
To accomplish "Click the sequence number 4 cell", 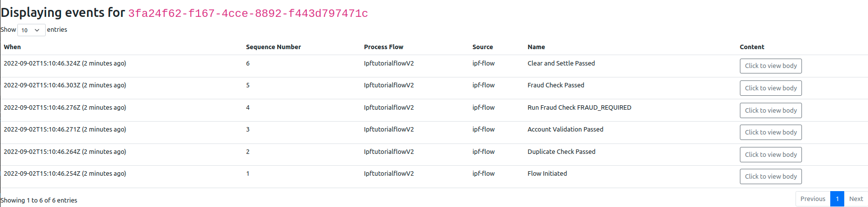I will [248, 108].
